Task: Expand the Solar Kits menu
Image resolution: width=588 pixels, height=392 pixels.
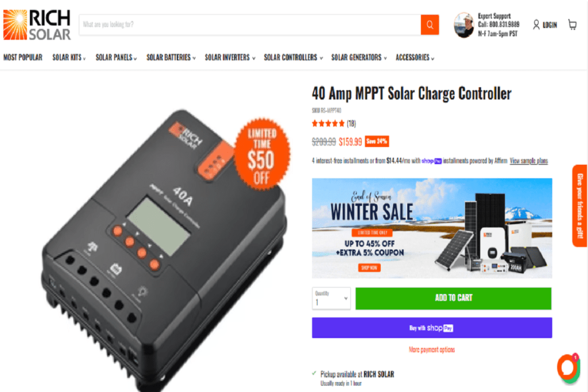Action: (69, 57)
